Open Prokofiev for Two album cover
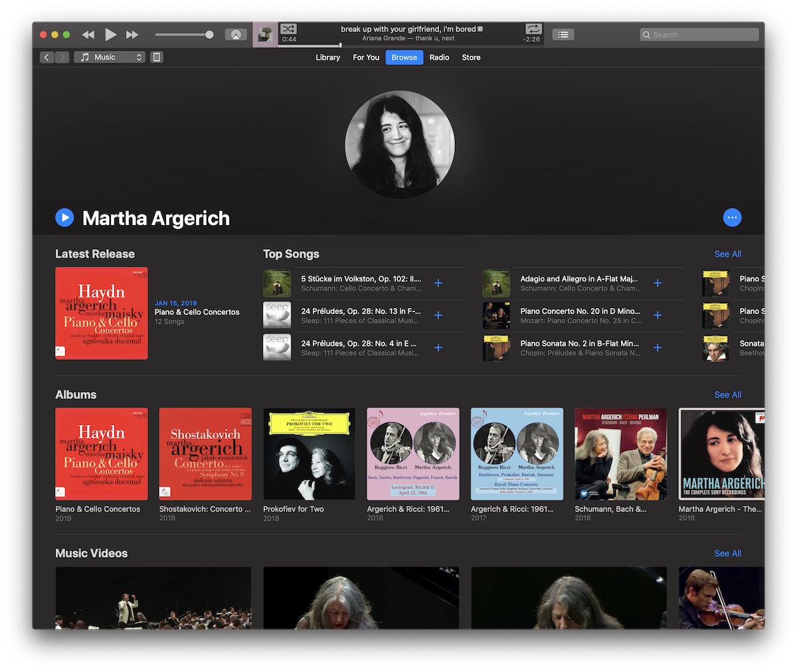 310,454
